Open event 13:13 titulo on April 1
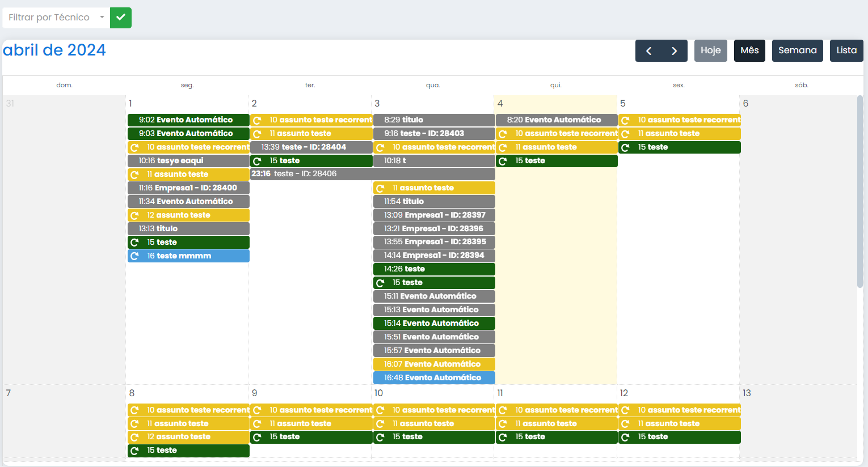This screenshot has height=467, width=868. (x=188, y=229)
